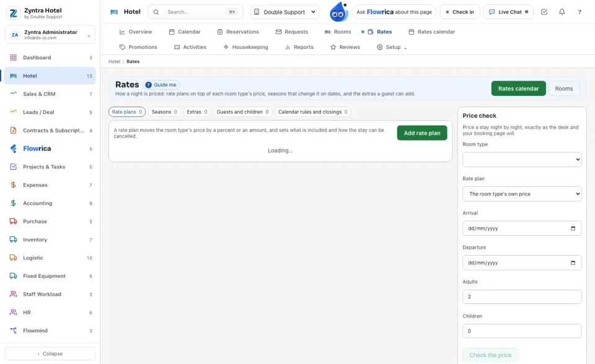The image size is (595, 364).
Task: Open Flowmind module
Action: pos(50,331)
